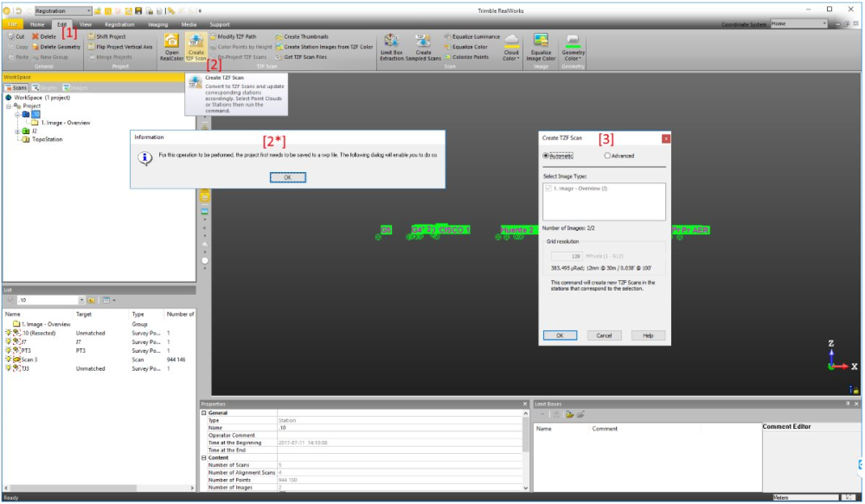The height and width of the screenshot is (504, 865).
Task: Click Shift Project command
Action: (x=107, y=36)
